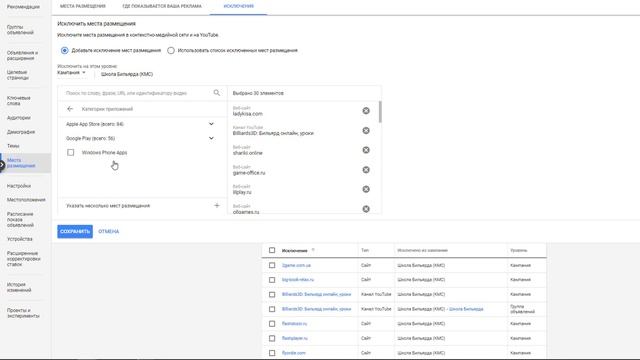Click the ОТМЕНА button

click(109, 231)
